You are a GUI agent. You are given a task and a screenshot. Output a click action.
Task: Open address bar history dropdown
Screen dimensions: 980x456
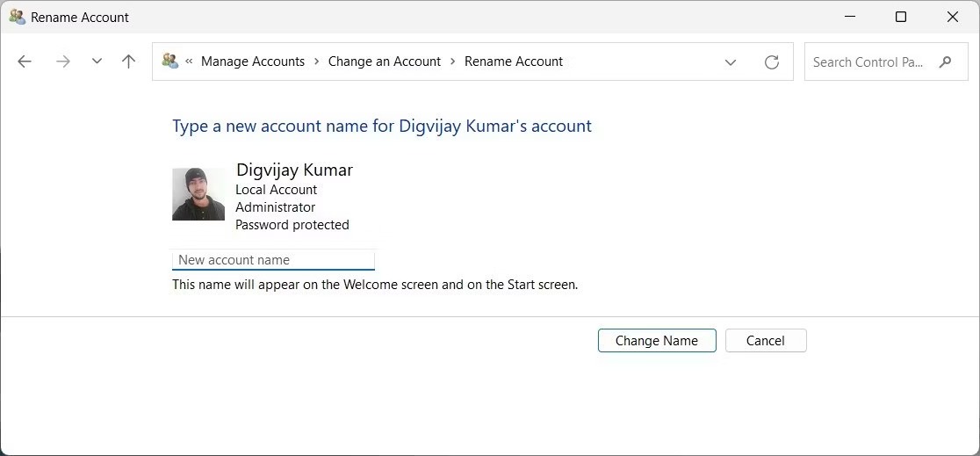[730, 62]
